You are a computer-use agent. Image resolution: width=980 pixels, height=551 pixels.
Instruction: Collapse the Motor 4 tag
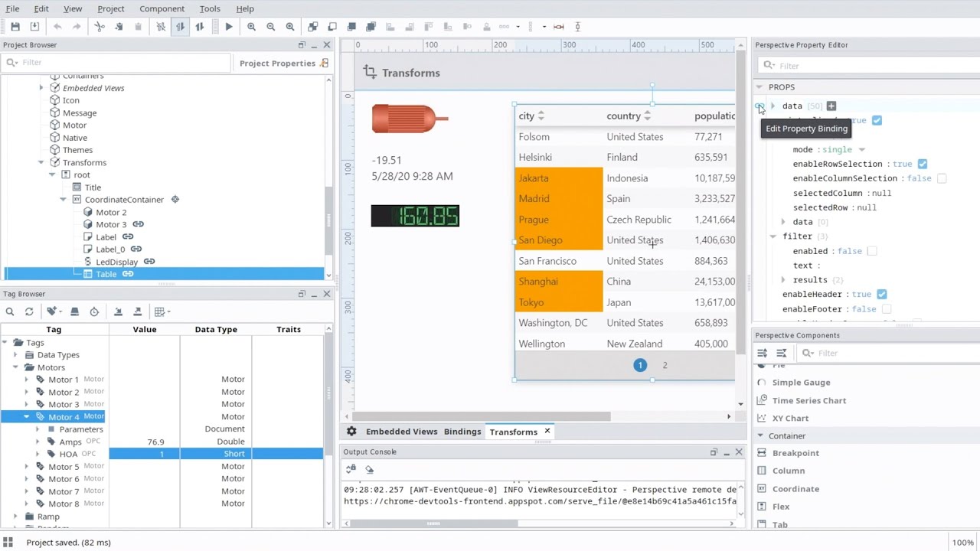point(27,416)
